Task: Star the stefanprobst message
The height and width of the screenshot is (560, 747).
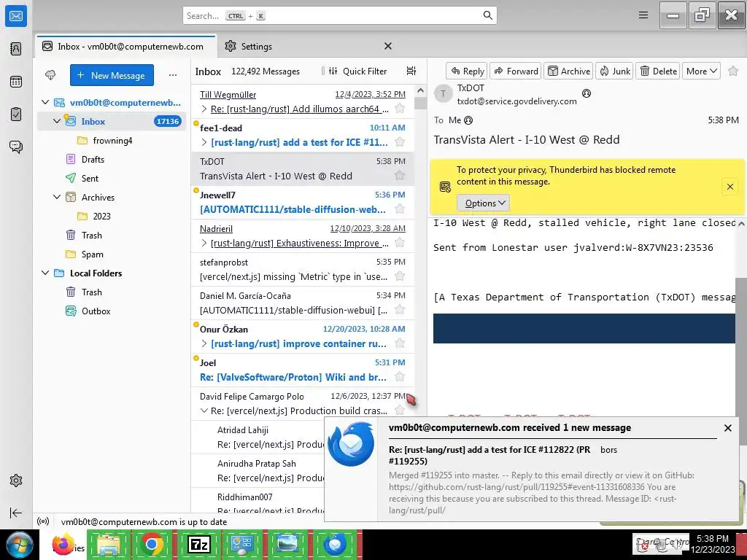Action: point(400,276)
